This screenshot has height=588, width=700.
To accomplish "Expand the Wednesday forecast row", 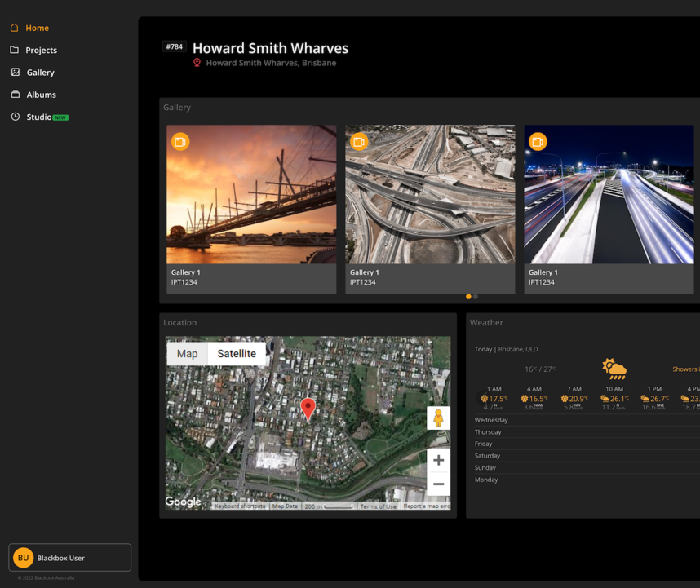I will tap(587, 420).
